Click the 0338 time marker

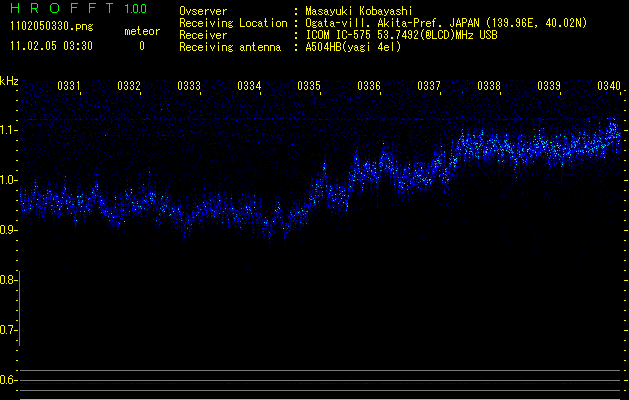[x=489, y=85]
